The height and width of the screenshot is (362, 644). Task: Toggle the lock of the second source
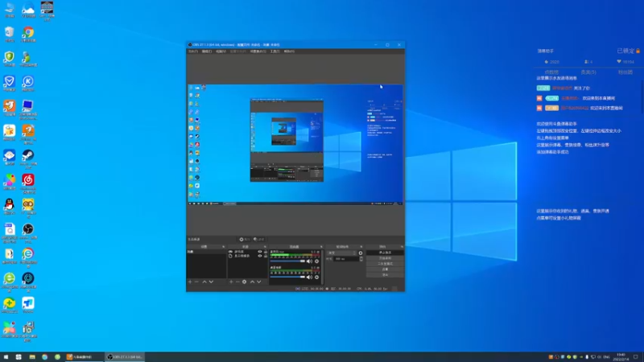point(266,256)
